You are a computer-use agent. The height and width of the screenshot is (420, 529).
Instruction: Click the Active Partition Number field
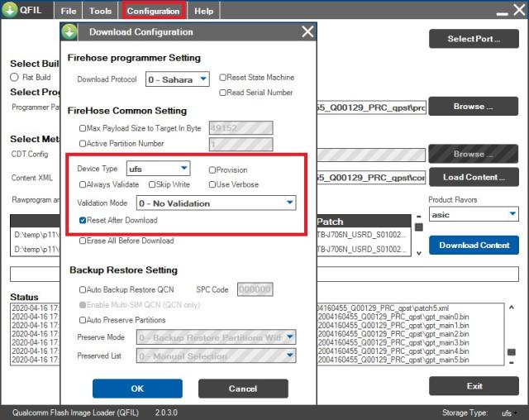pos(241,145)
